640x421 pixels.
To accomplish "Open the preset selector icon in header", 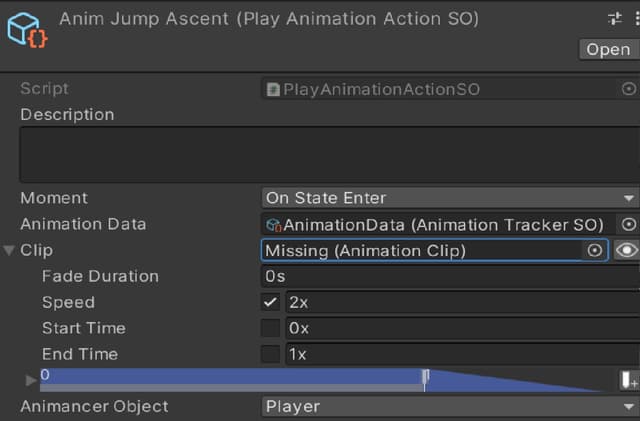I will pyautogui.click(x=615, y=19).
